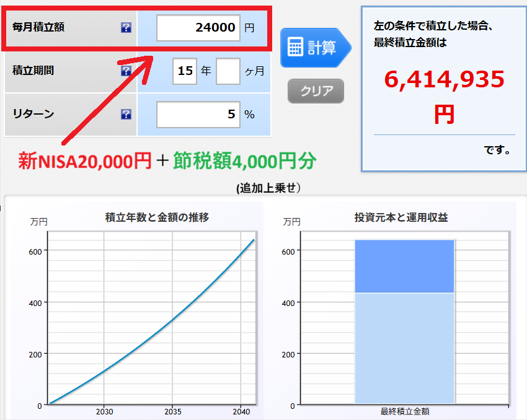
Task: Click help icon beside 毎月積立額
Action: 126,28
